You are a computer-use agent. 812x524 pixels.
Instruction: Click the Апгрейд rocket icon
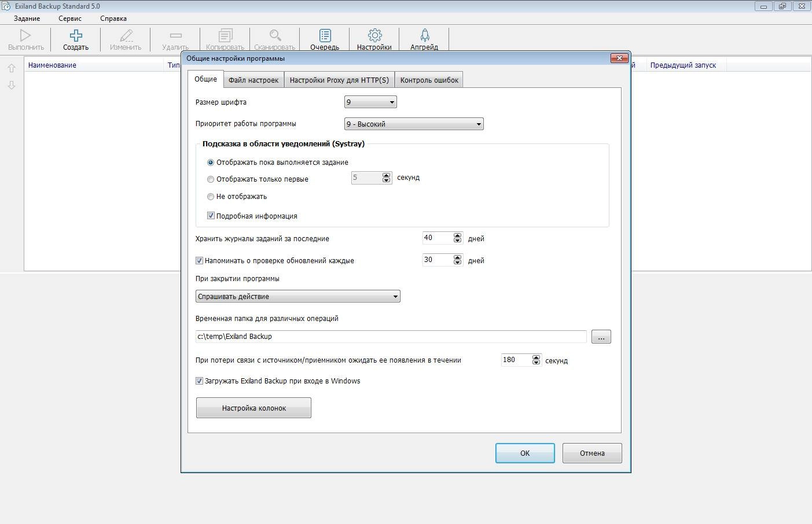pos(424,35)
